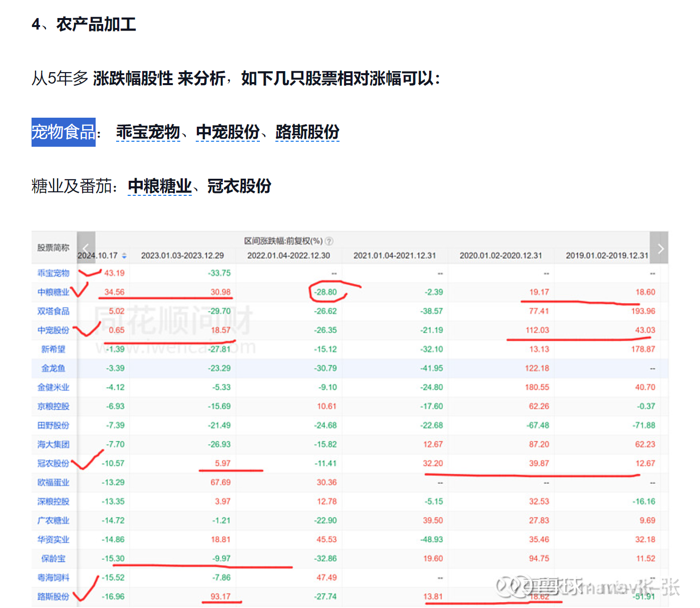The width and height of the screenshot is (700, 608).
Task: Click the right scroll arrow on table
Action: click(x=660, y=248)
